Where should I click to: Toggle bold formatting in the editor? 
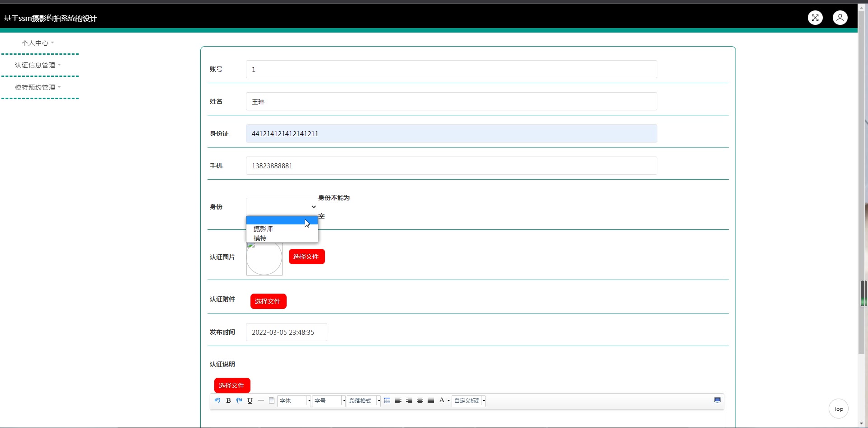(228, 400)
